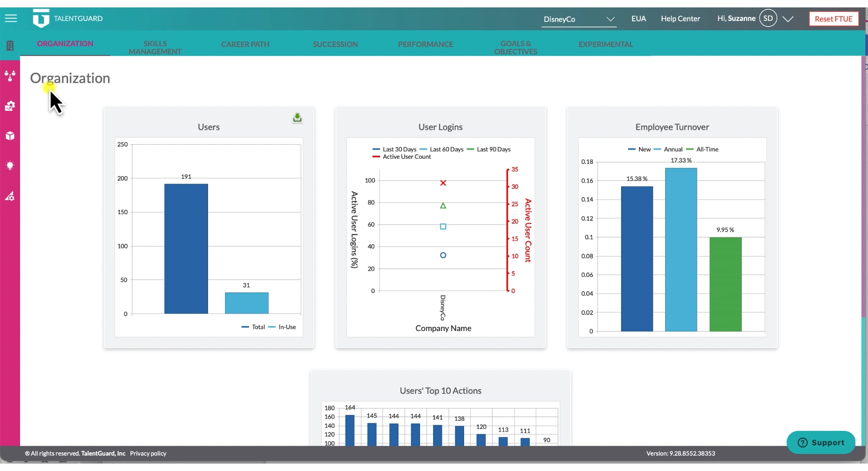Open the analytics gear sidebar icon
This screenshot has width=868, height=471.
pos(10,196)
